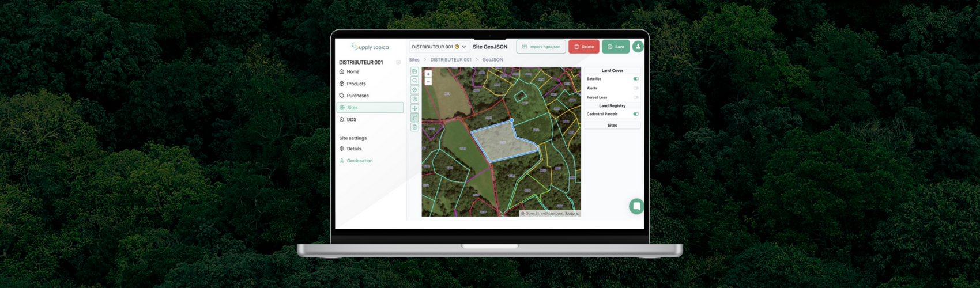The width and height of the screenshot is (980, 288).
Task: Click the DISTRIBUTEUR 001 breadcrumb link
Action: pos(451,60)
